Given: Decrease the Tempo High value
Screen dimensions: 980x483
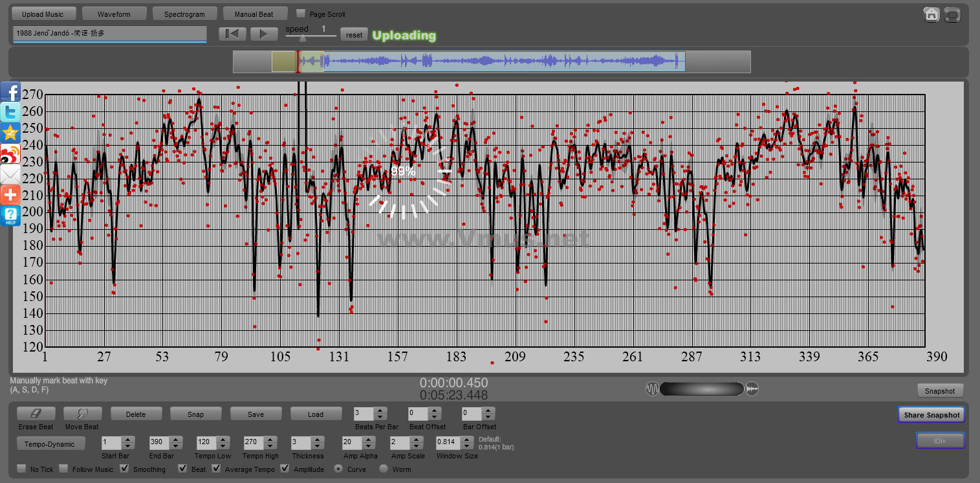Looking at the screenshot, I should 269,446.
